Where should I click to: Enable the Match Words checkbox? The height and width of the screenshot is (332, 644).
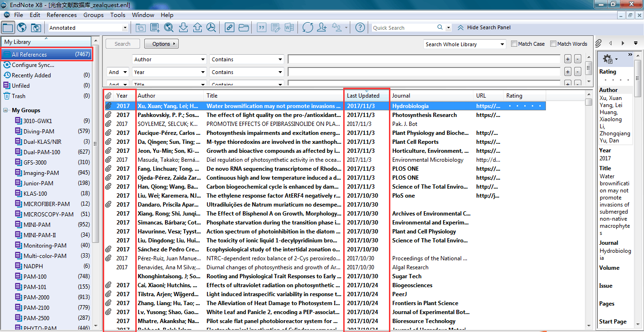(553, 44)
